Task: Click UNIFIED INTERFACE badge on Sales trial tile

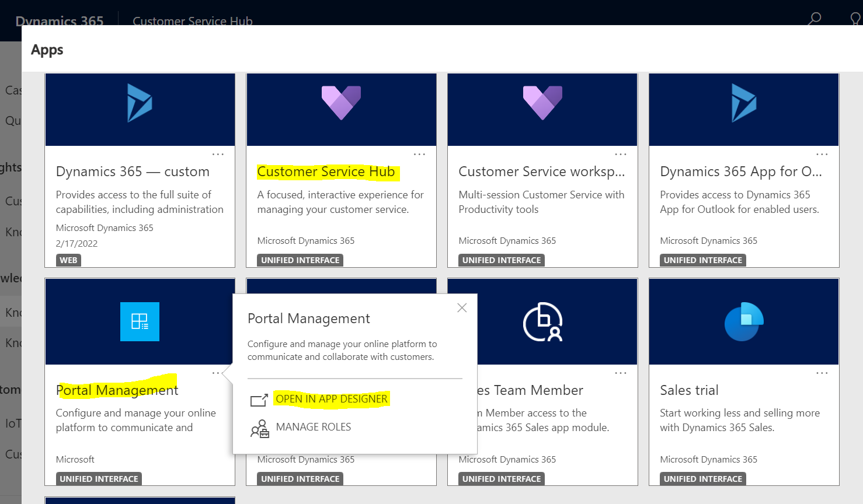Action: (x=703, y=479)
